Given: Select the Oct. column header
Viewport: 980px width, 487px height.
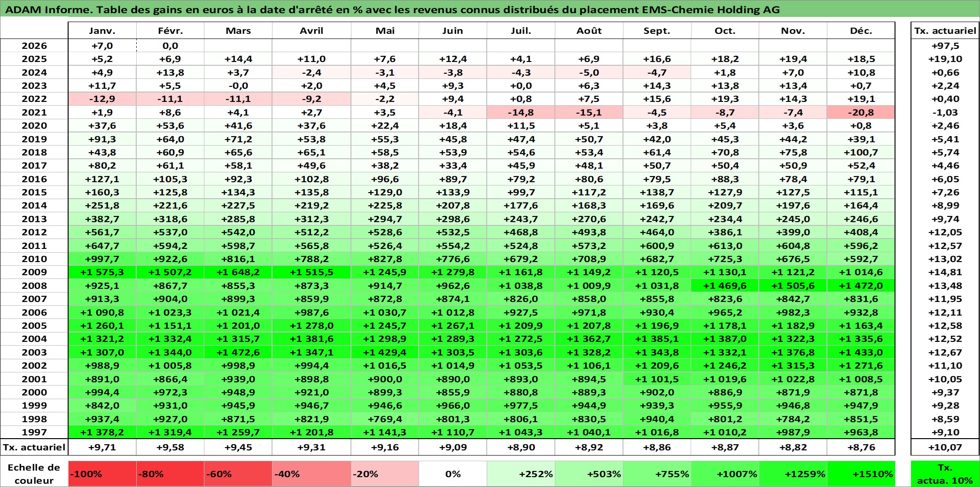Looking at the screenshot, I should (725, 31).
